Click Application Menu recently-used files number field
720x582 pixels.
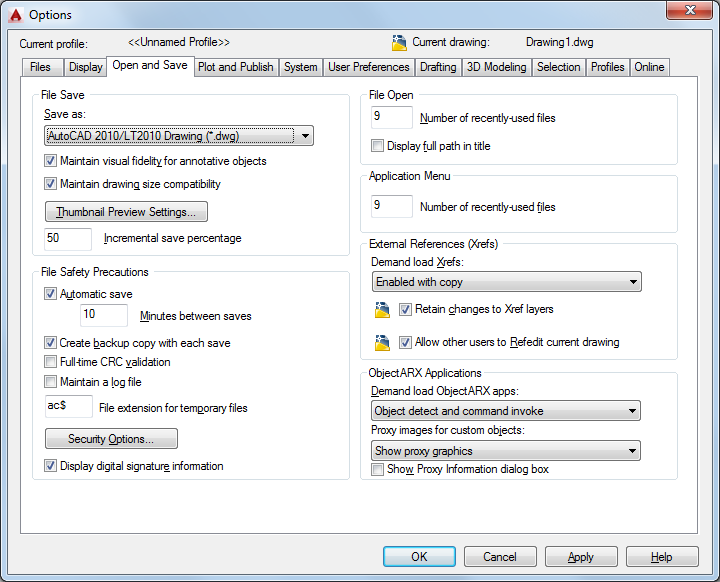[x=392, y=206]
